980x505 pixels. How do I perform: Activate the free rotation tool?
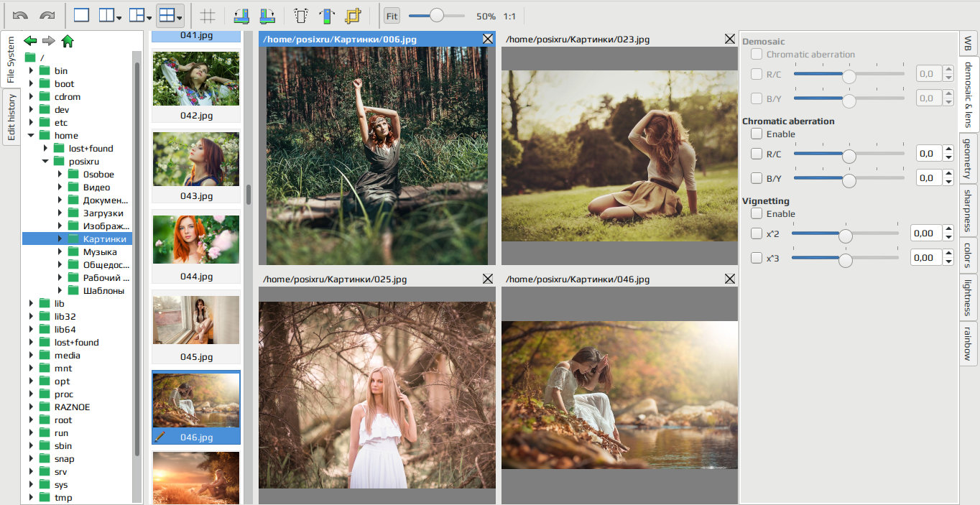coord(327,15)
